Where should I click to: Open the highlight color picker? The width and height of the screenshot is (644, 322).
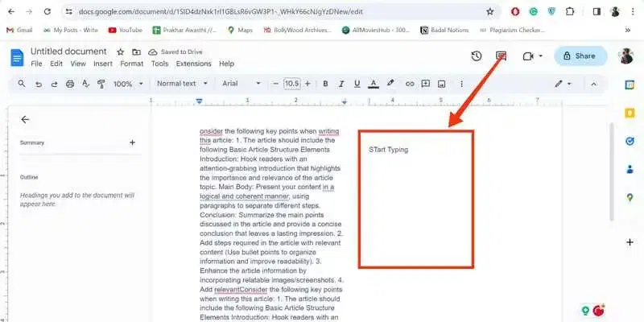tap(390, 84)
